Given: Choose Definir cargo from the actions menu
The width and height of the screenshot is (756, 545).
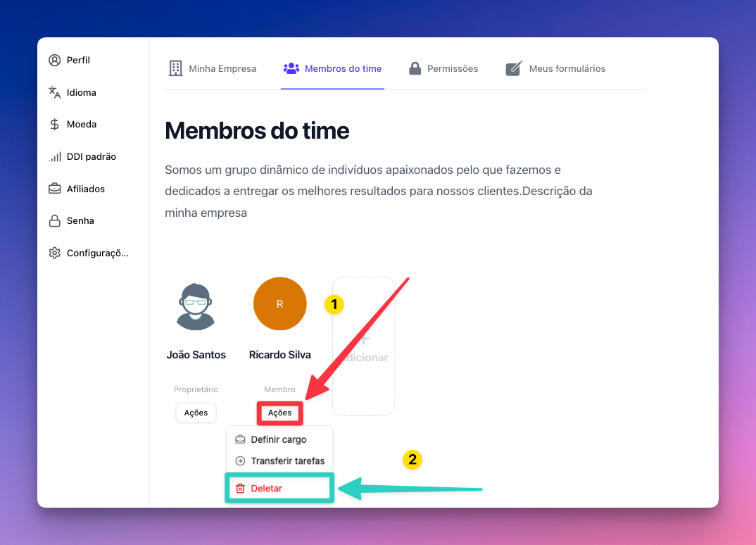Looking at the screenshot, I should pos(279,439).
